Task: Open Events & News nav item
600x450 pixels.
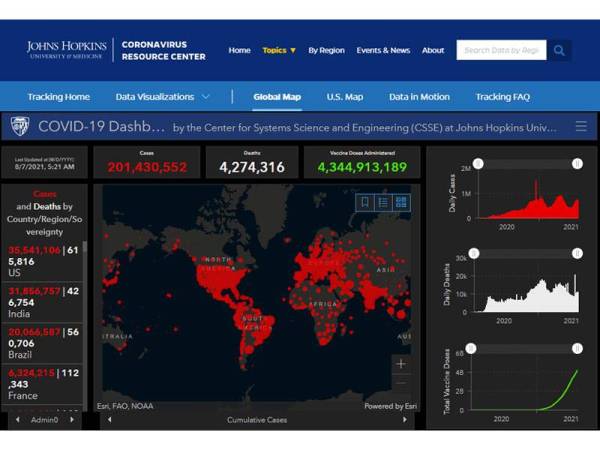Action: 383,50
